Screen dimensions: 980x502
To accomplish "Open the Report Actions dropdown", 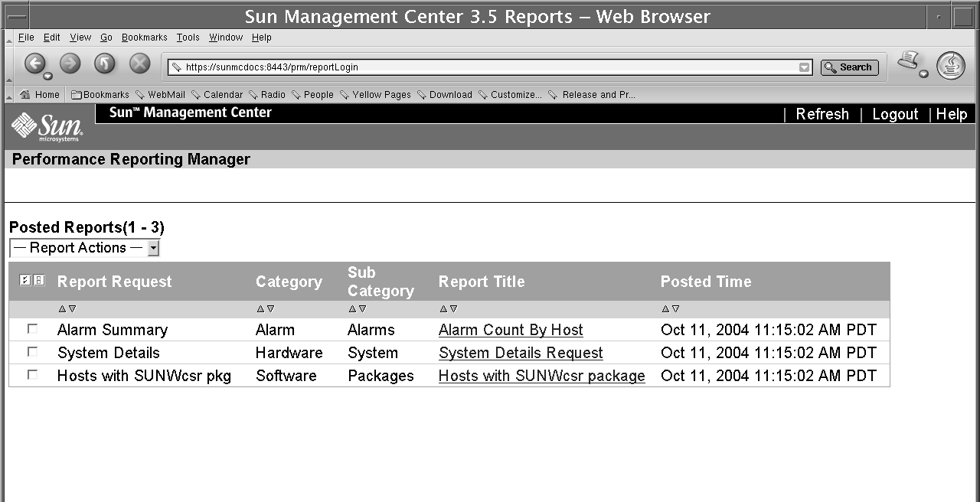I will (84, 248).
